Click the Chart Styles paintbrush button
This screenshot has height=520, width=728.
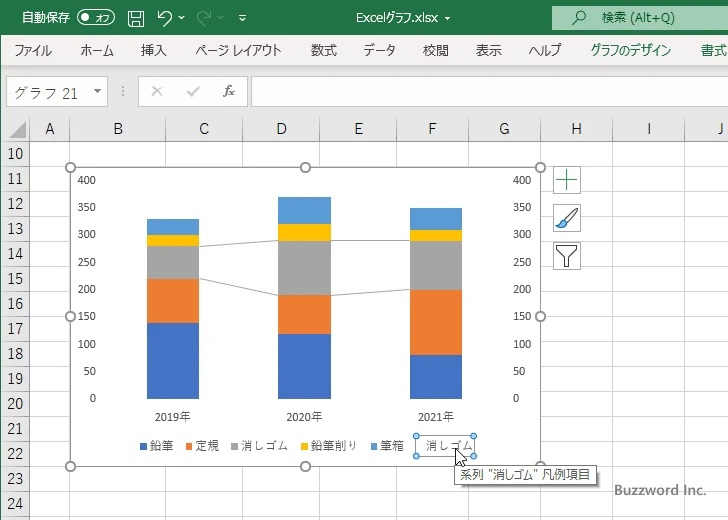tap(567, 218)
